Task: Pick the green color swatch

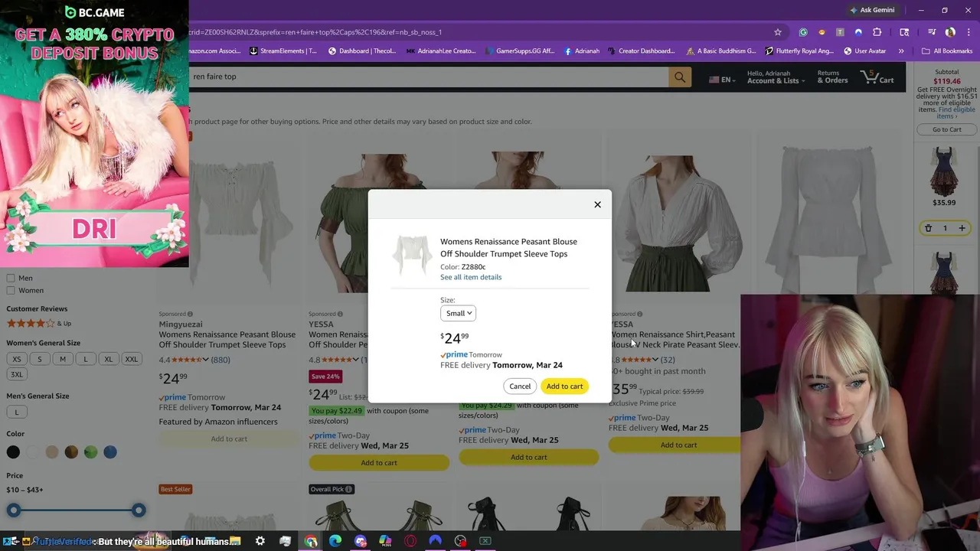Action: [90, 452]
